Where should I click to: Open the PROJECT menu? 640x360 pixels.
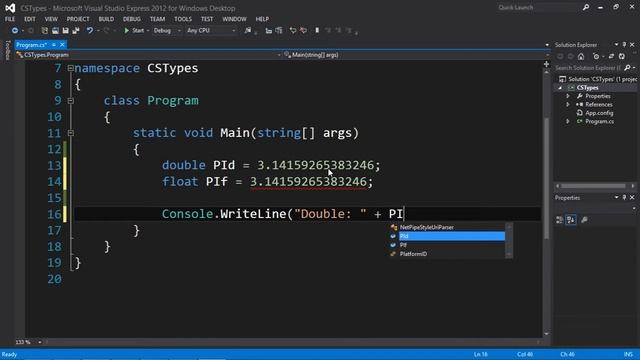click(x=78, y=19)
